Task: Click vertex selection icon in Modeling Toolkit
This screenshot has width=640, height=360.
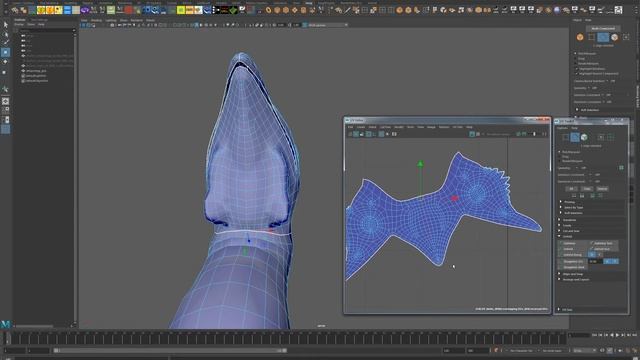Action: [x=591, y=38]
